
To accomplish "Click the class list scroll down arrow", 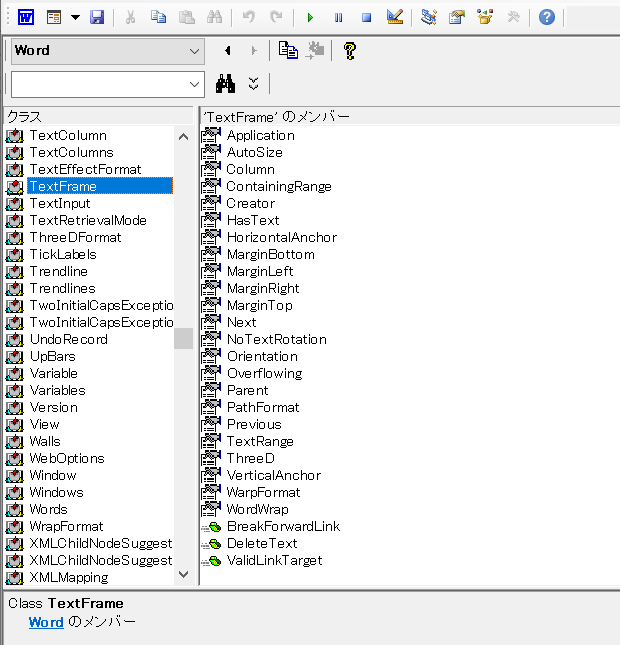I will (x=183, y=574).
